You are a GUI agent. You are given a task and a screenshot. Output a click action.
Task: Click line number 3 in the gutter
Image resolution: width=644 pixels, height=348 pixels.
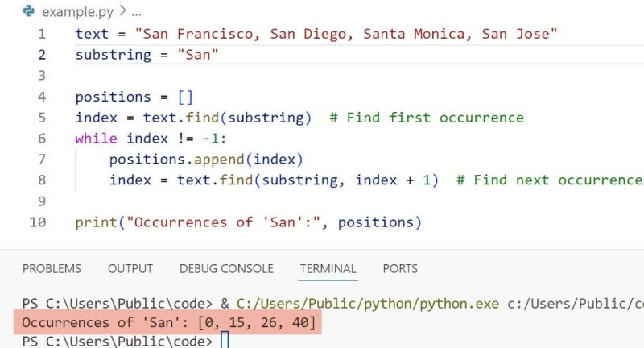[x=42, y=76]
